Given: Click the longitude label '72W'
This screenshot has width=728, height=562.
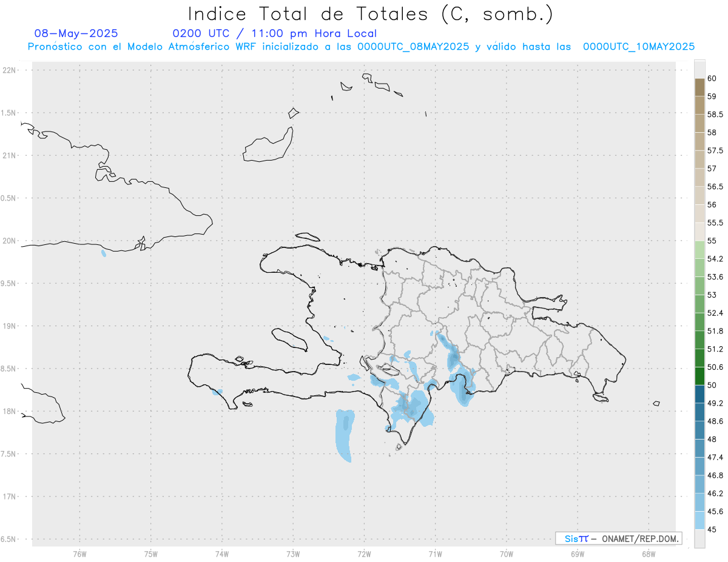Looking at the screenshot, I should (364, 554).
